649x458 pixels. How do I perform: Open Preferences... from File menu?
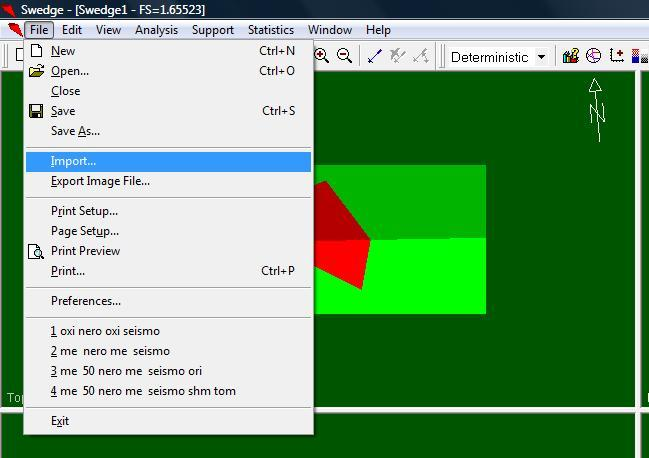tap(168, 301)
